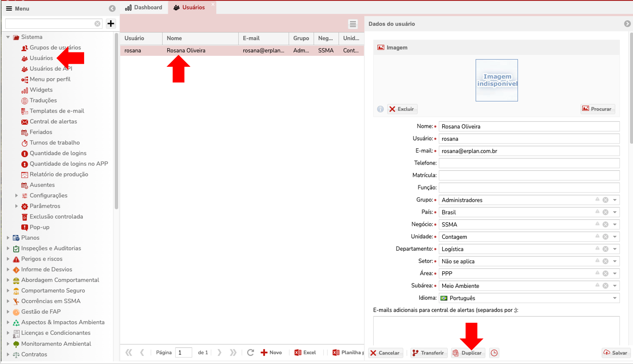Open Widgets in the Sistema tree
Image resolution: width=633 pixels, height=364 pixels.
[41, 90]
